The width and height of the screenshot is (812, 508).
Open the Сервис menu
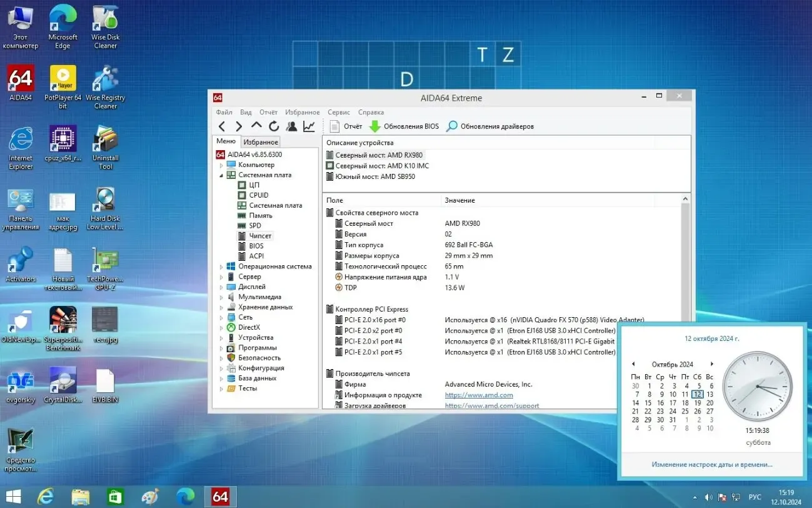tap(338, 112)
